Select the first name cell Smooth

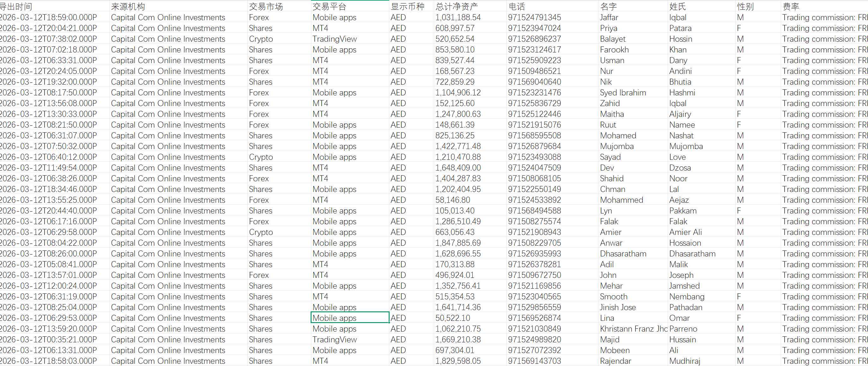633,297
